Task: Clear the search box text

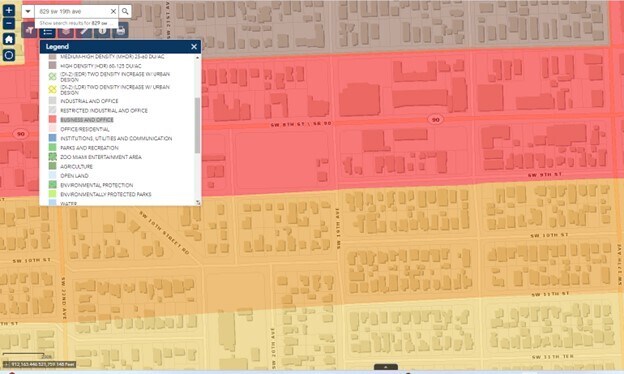Action: (113, 12)
